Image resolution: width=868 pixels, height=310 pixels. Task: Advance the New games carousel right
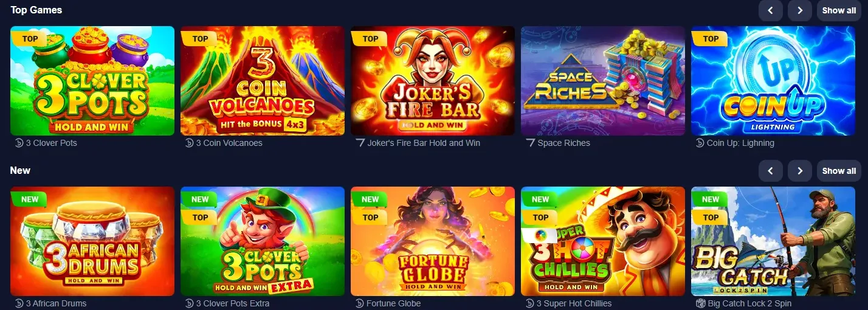pos(800,171)
